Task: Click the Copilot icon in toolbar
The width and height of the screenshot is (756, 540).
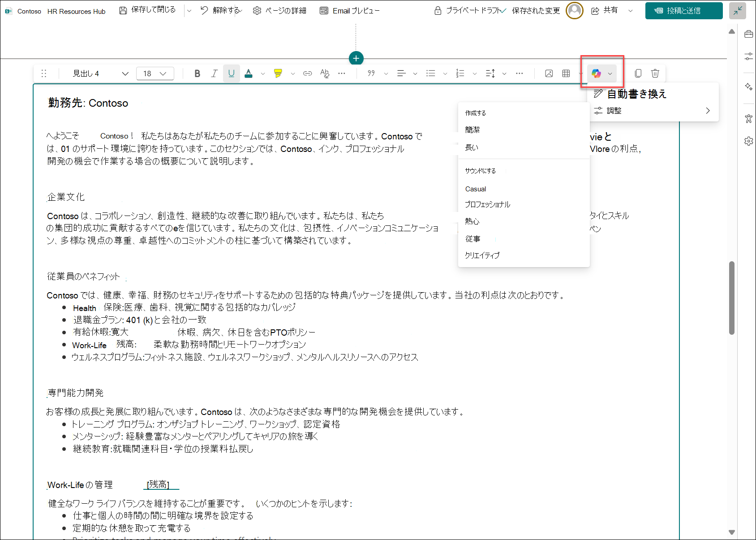Action: point(596,73)
